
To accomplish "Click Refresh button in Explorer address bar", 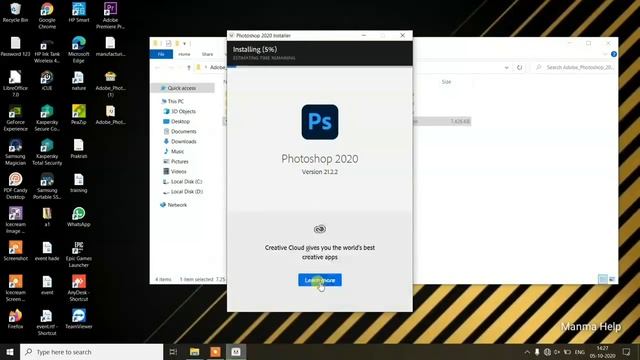I will (x=519, y=67).
